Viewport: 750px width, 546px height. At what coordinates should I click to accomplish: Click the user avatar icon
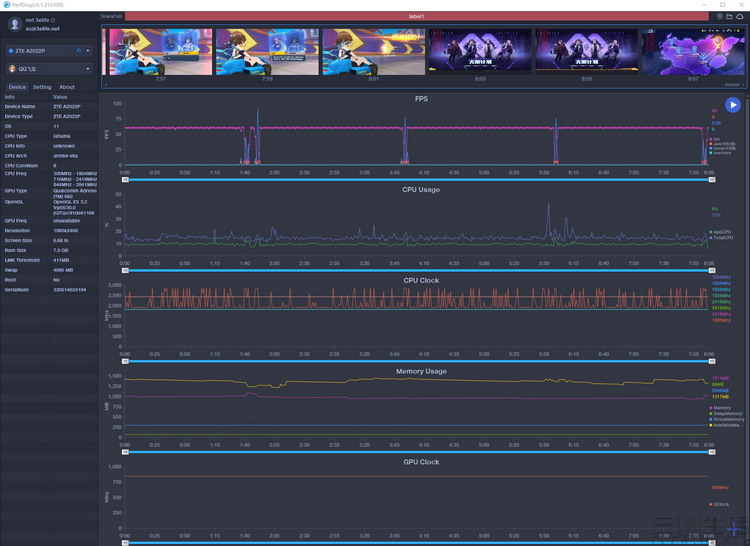15,24
